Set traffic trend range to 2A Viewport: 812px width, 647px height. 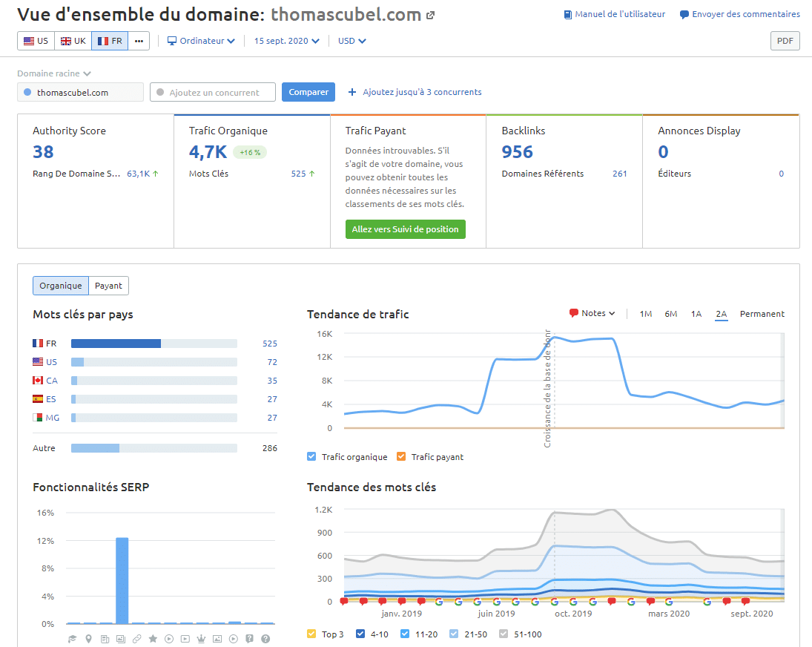click(x=722, y=314)
